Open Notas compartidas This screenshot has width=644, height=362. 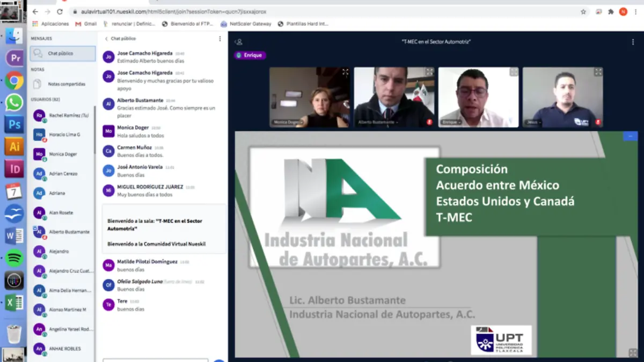coord(63,84)
